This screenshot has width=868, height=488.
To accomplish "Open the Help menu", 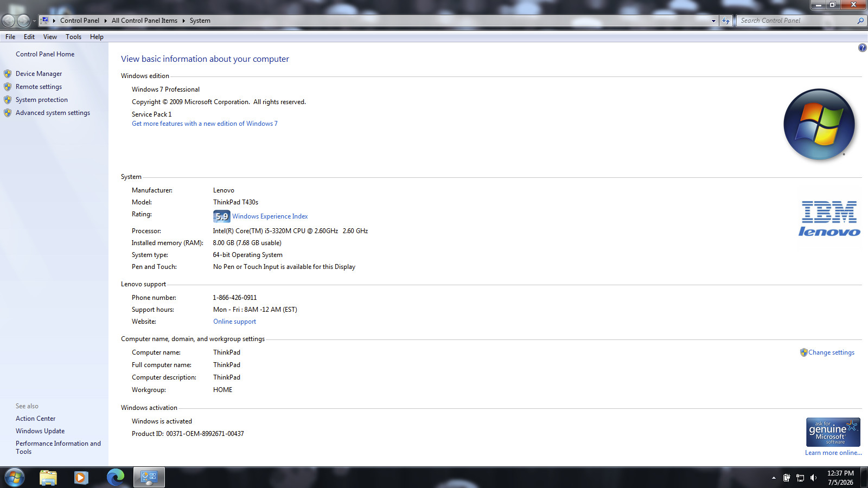I will [x=97, y=37].
